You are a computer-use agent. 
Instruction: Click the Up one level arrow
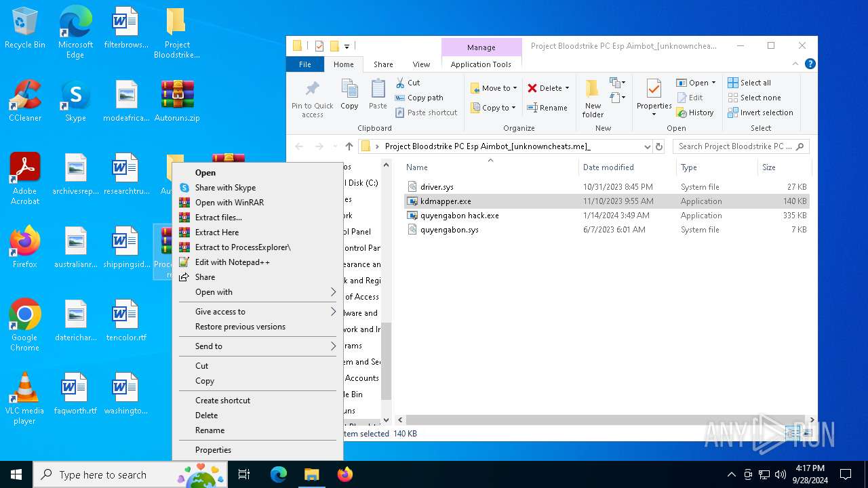(349, 146)
